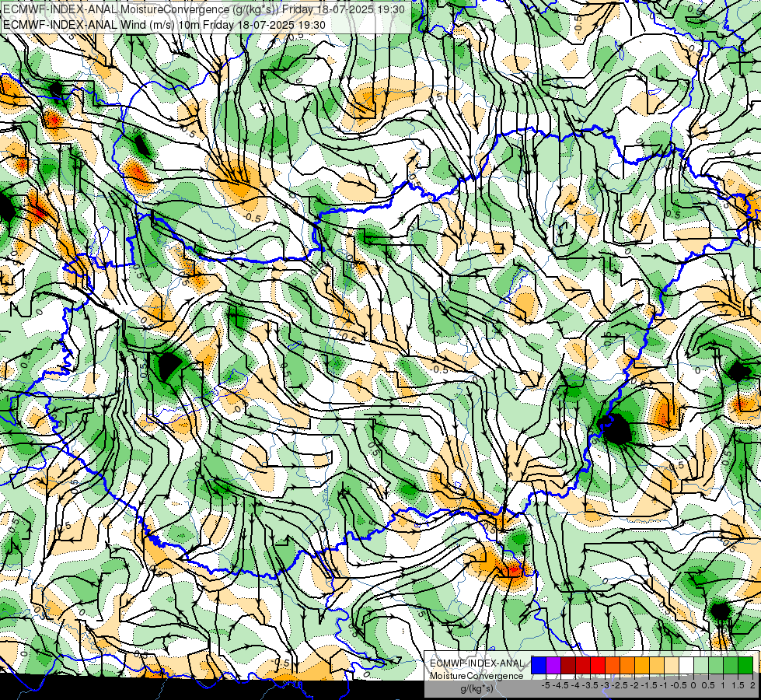The height and width of the screenshot is (700, 761).
Task: Select legend swatch between -3.5 and -3
Action: click(x=598, y=665)
